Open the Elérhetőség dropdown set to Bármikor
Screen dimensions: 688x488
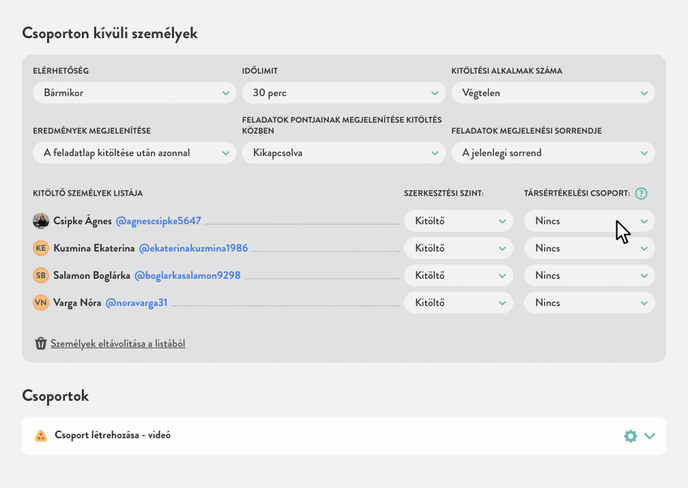tap(134, 93)
